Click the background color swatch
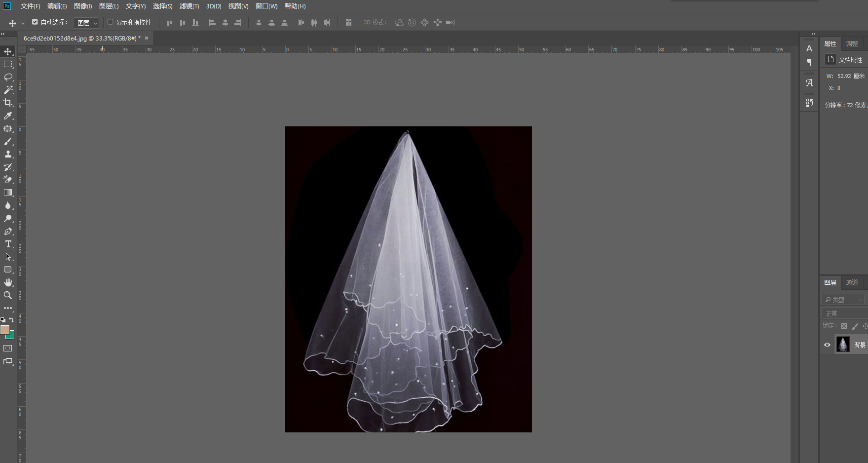 [x=11, y=336]
